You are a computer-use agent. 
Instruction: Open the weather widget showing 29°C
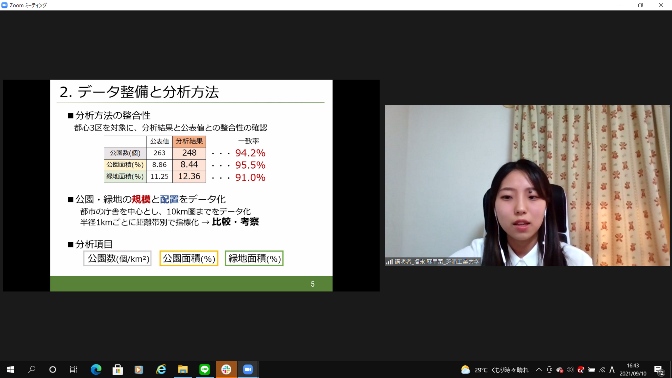(x=495, y=369)
